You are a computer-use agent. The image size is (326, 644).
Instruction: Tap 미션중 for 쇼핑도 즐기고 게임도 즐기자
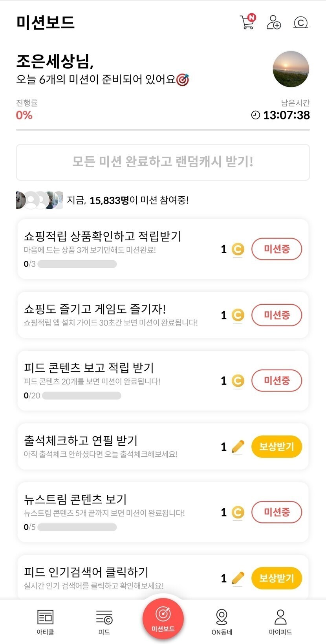[x=277, y=315]
